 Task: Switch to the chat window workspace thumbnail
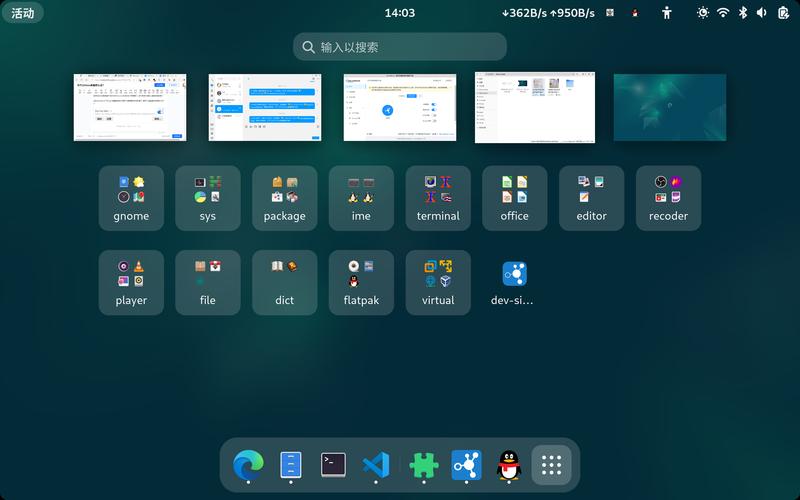[265, 107]
